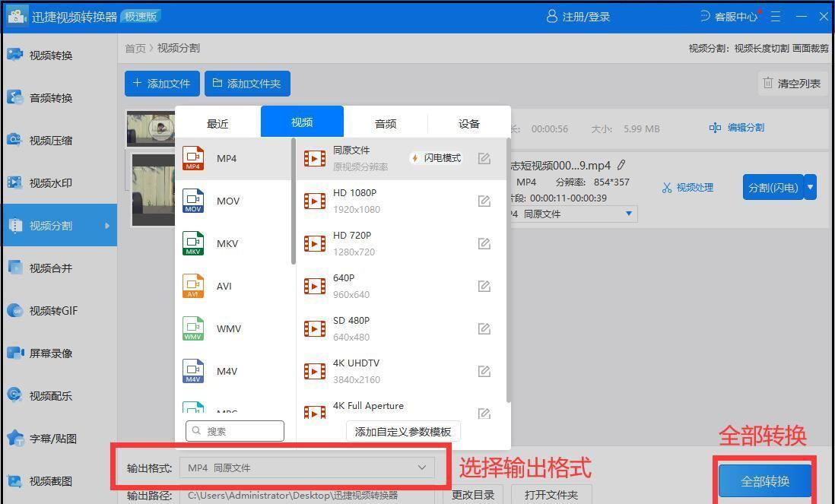Choose the AVI format
Screen dimensions: 835x504
coord(233,287)
